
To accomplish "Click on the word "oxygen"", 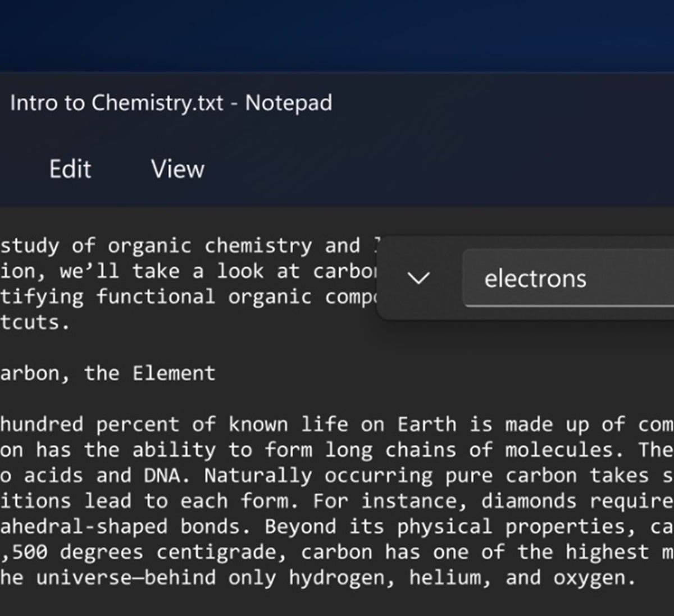I will point(588,578).
